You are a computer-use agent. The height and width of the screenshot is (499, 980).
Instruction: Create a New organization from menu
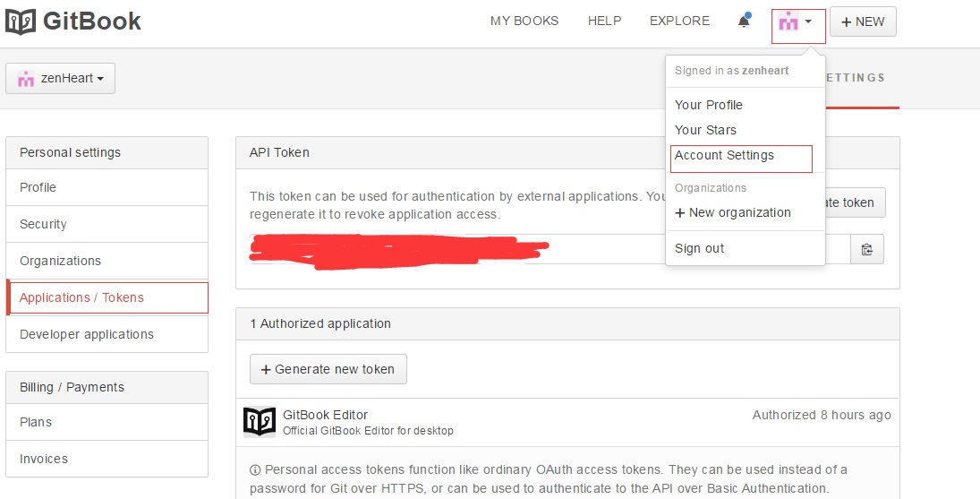pyautogui.click(x=733, y=212)
